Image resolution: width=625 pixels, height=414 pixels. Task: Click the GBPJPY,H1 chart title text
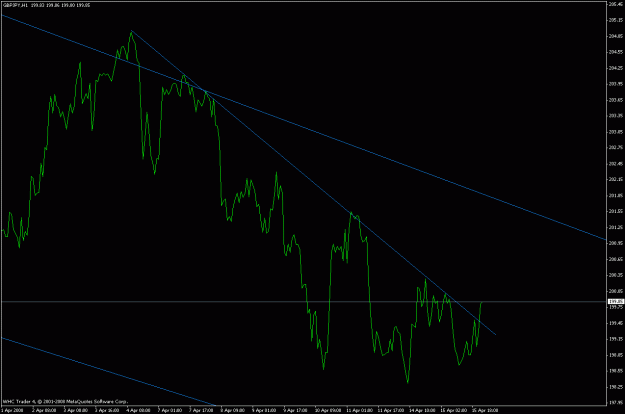click(15, 6)
